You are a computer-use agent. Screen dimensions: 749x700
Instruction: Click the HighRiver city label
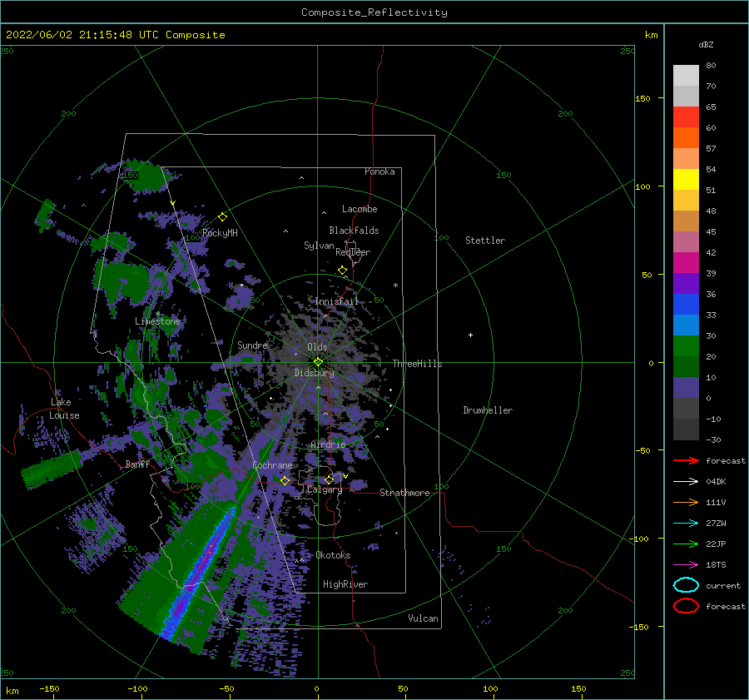click(x=345, y=584)
